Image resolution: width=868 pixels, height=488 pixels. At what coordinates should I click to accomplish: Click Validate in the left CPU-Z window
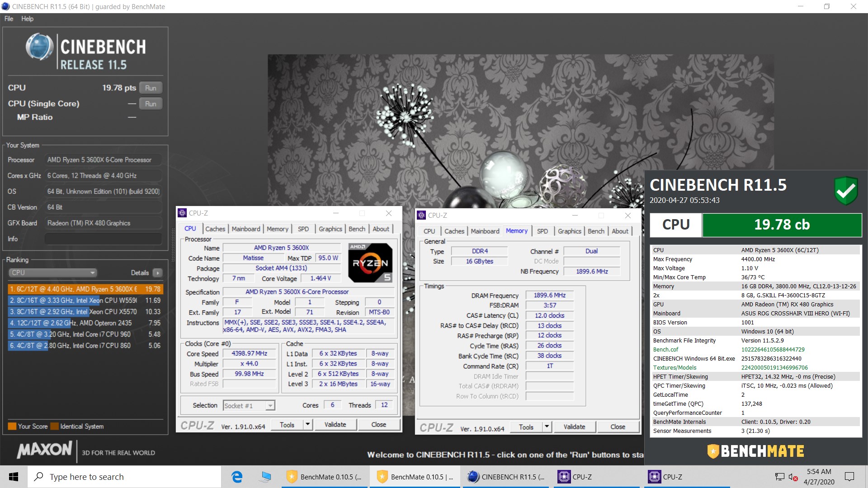click(335, 424)
